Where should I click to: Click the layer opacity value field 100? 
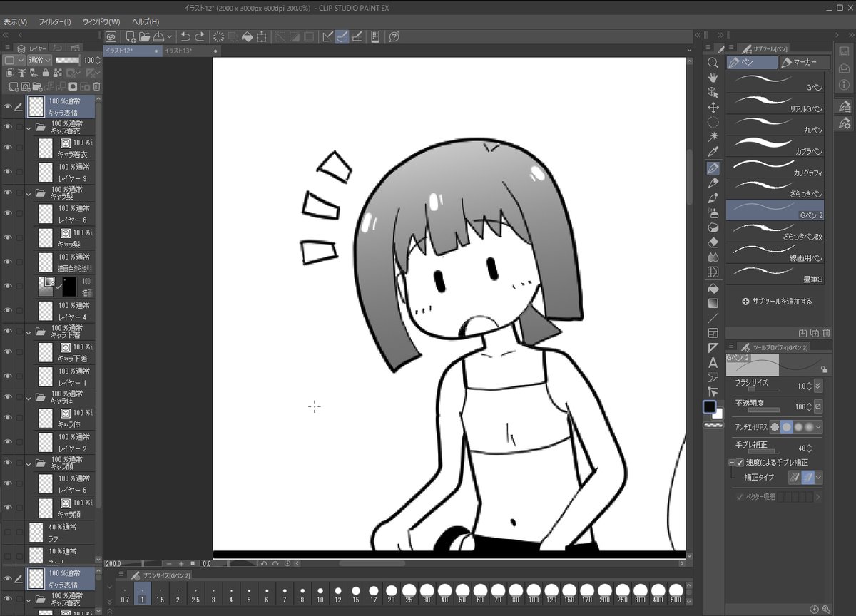click(x=88, y=61)
